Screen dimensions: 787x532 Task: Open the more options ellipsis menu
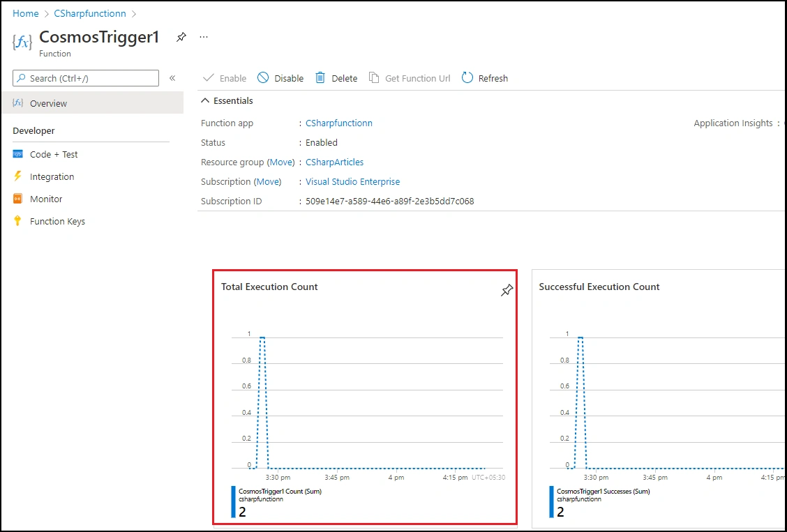203,37
